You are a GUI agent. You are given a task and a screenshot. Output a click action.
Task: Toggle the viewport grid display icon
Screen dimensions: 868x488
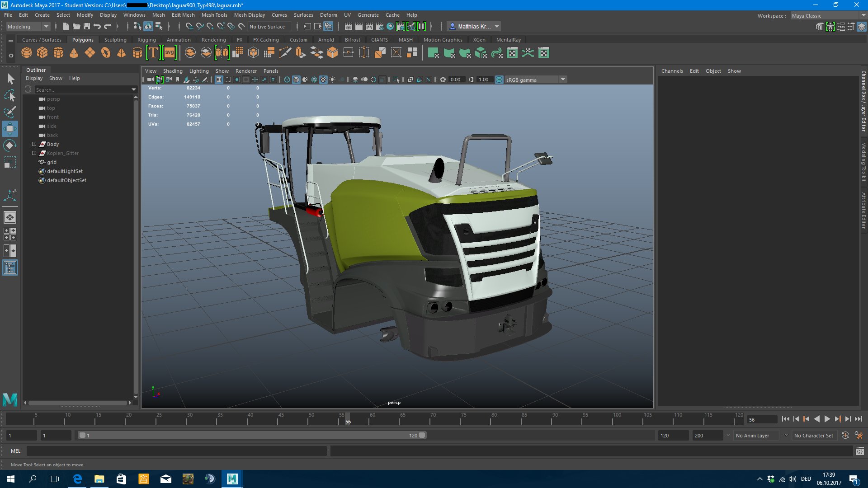click(x=219, y=80)
